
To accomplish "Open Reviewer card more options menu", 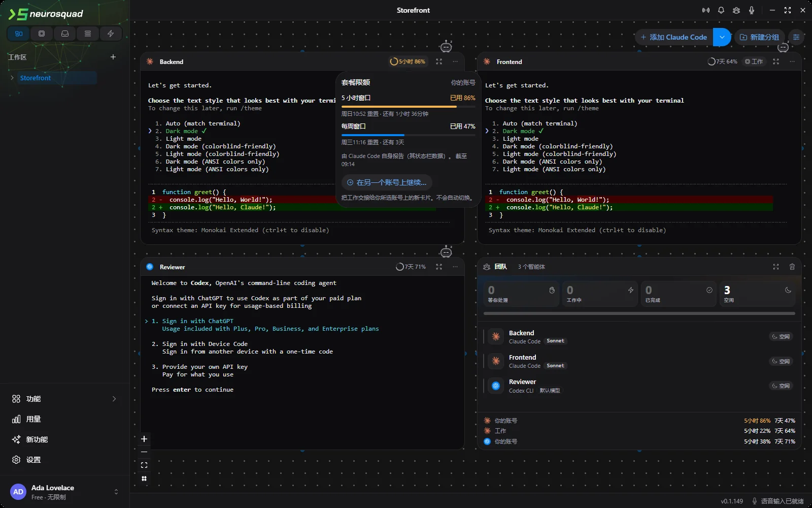I will pos(455,267).
